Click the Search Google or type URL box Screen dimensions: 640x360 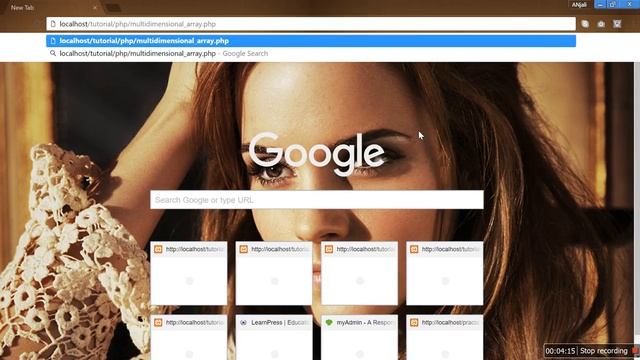point(317,200)
